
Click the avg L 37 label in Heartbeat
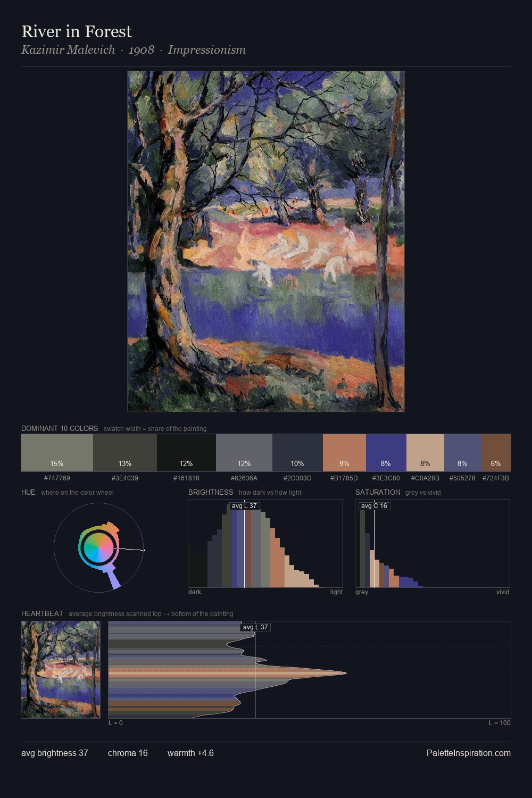(x=255, y=627)
